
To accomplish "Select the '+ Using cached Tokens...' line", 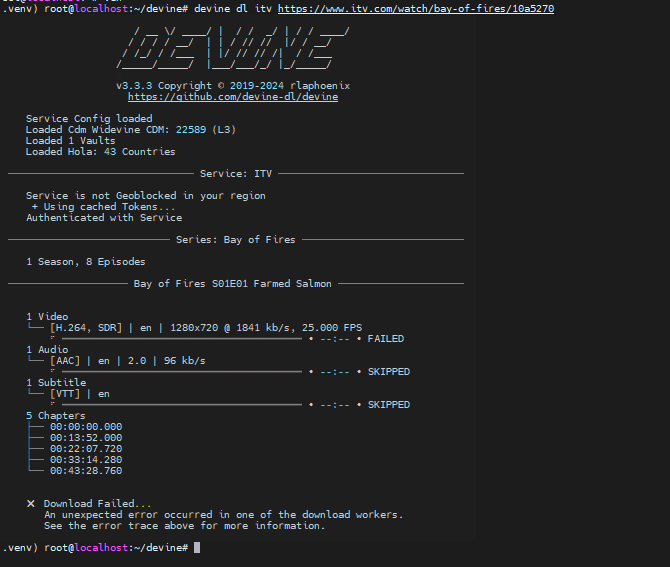I will (103, 207).
